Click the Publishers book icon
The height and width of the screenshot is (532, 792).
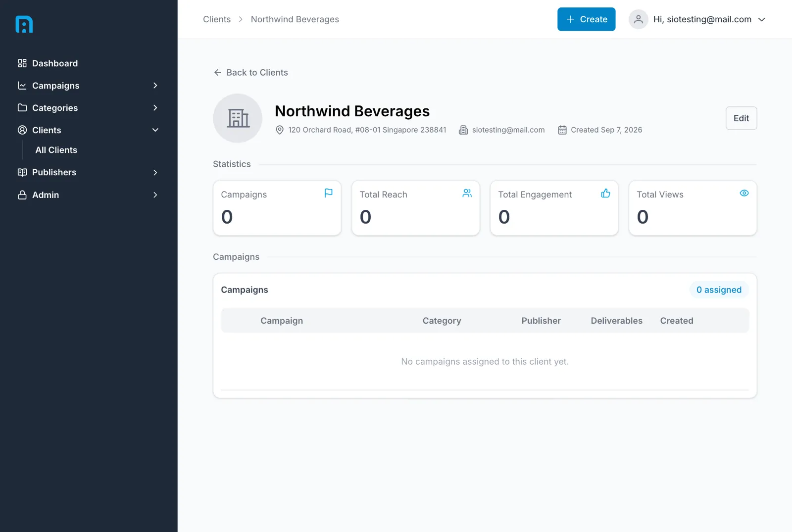pyautogui.click(x=22, y=172)
